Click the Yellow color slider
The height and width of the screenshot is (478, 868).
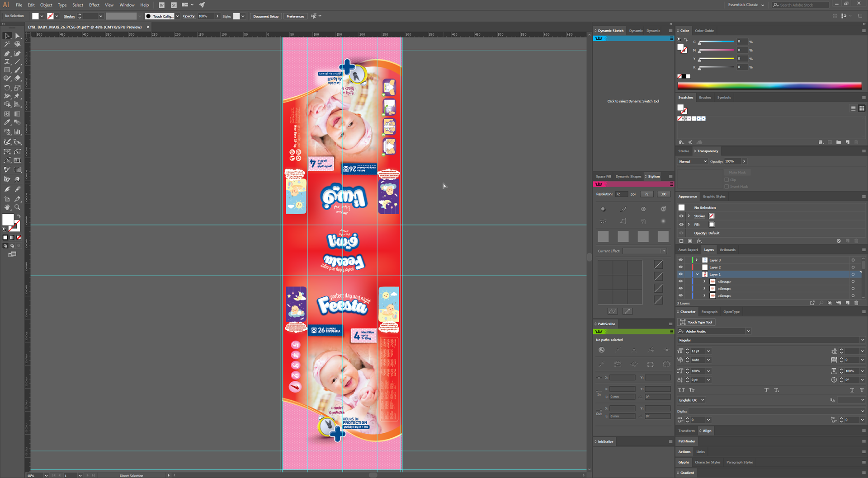click(716, 59)
